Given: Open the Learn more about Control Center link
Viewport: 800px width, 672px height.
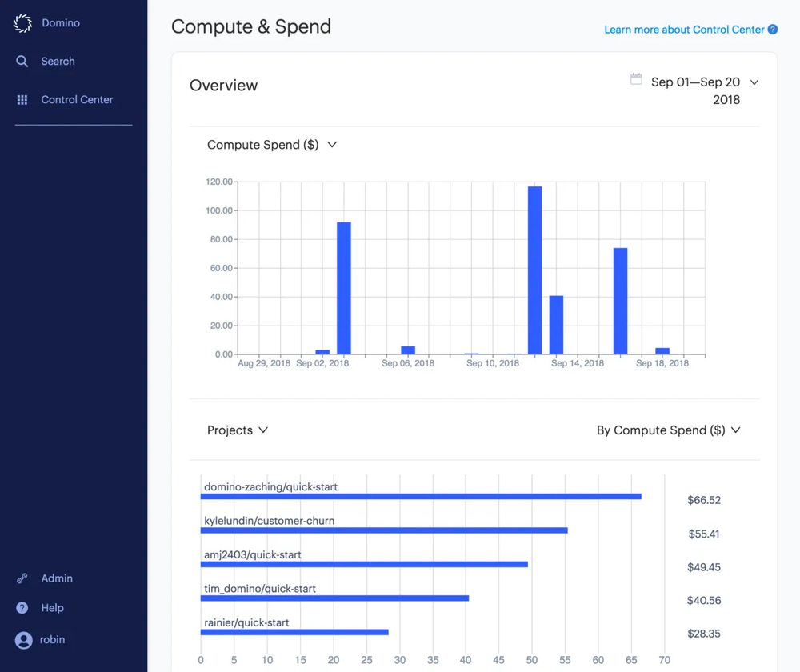Looking at the screenshot, I should pos(682,29).
